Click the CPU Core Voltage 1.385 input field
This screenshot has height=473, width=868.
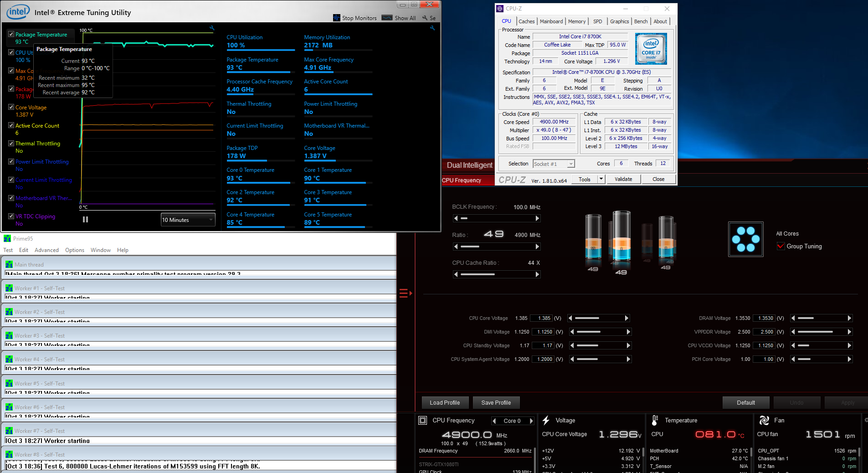coord(542,318)
